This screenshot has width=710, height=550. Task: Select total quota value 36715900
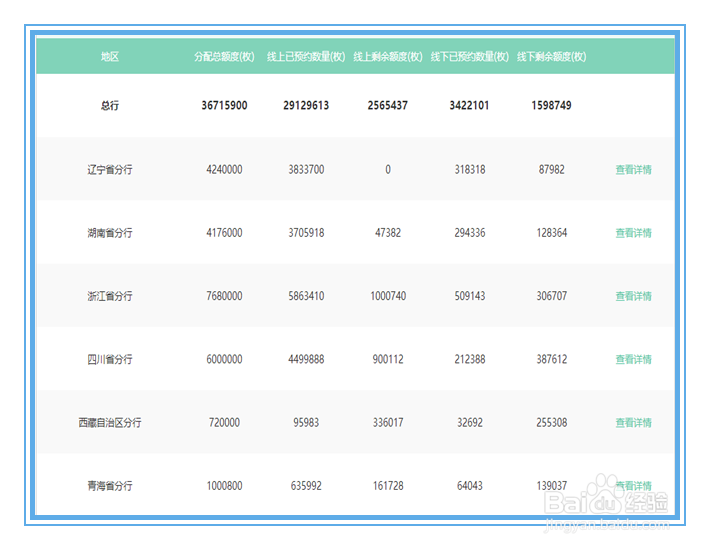(x=224, y=105)
